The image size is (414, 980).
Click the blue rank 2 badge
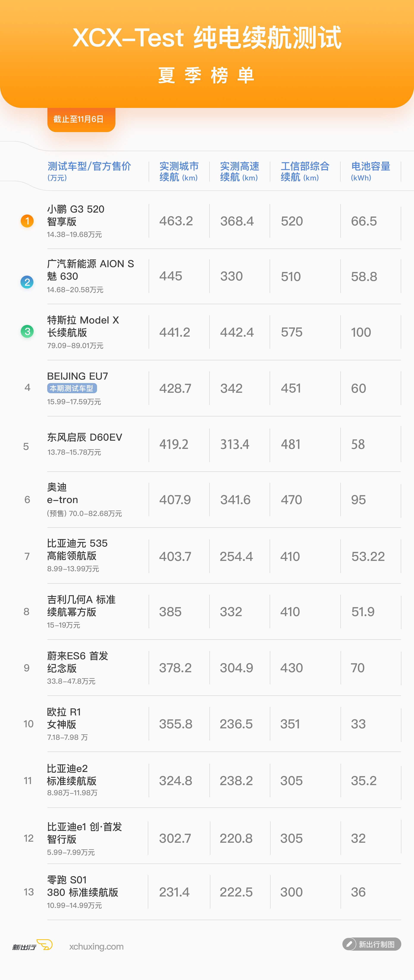pyautogui.click(x=27, y=282)
